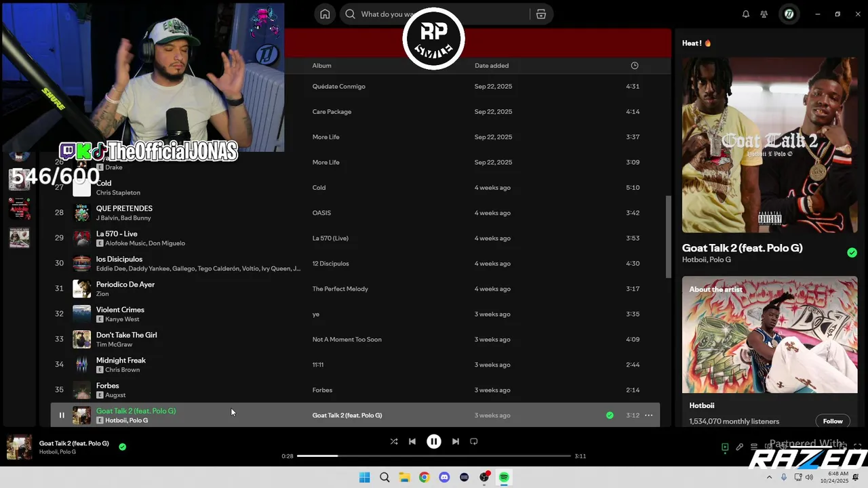Pause playback with main button
868x488 pixels.
tap(434, 441)
